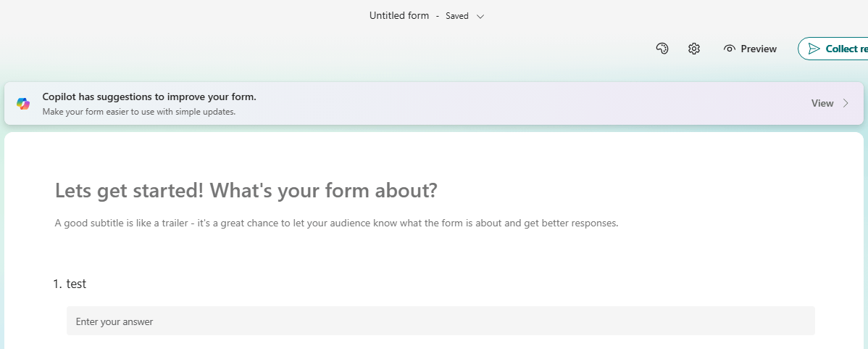Rename the form via Untitled form title

tap(399, 15)
